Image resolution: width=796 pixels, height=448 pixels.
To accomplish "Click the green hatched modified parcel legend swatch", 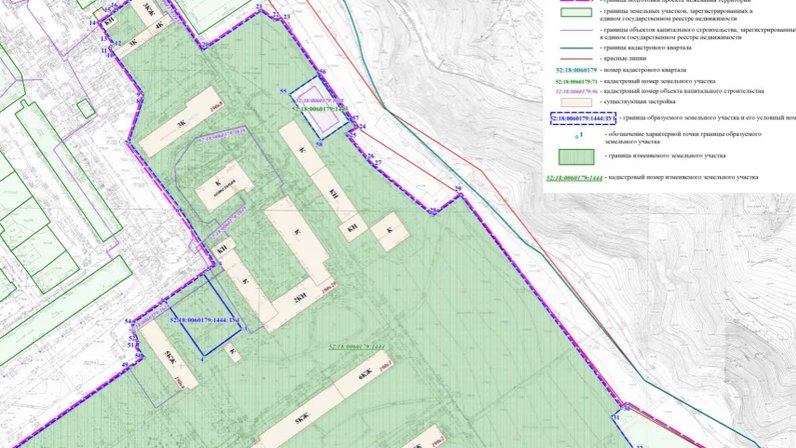I will click(576, 157).
